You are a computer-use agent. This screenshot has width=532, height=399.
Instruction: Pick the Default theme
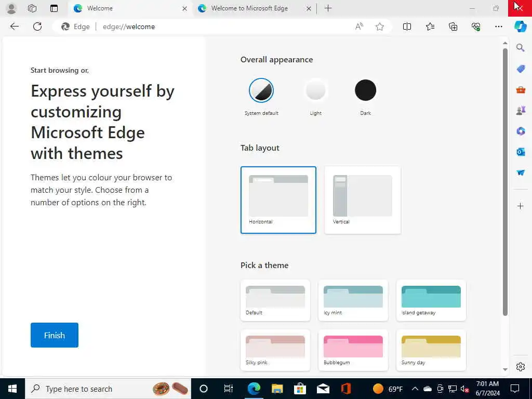[x=275, y=300]
